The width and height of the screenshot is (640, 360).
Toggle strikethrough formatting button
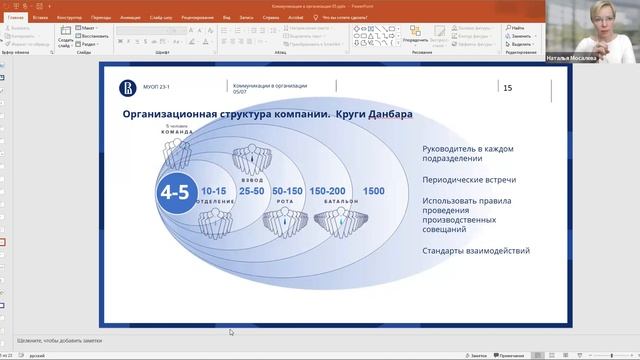154,42
